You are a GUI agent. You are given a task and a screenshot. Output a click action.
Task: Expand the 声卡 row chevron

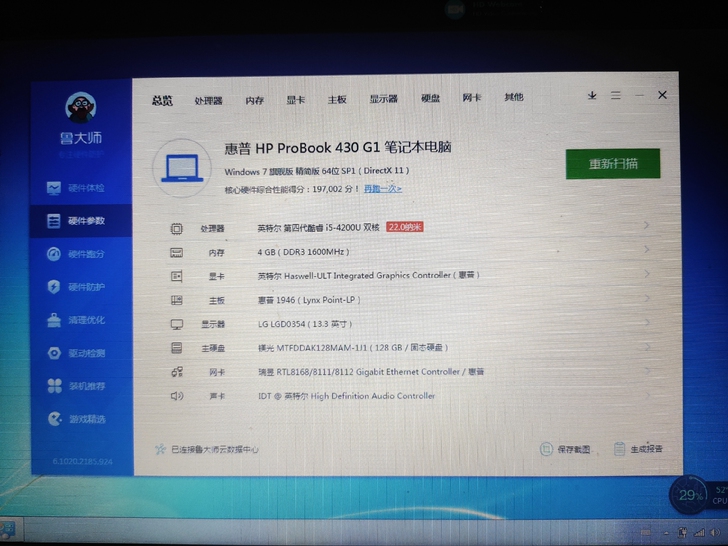pos(648,395)
